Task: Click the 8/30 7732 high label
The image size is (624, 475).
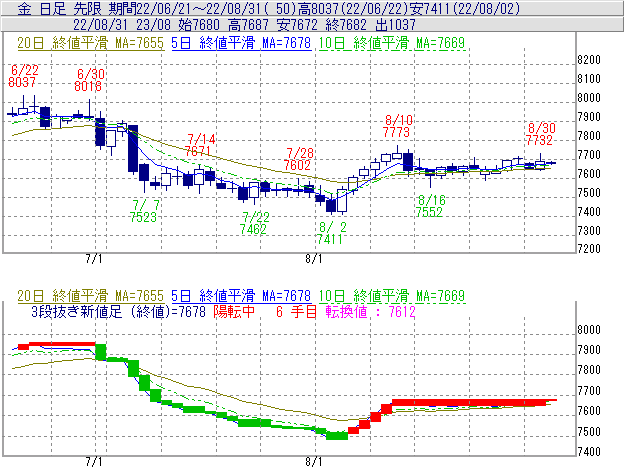Action: [x=540, y=134]
